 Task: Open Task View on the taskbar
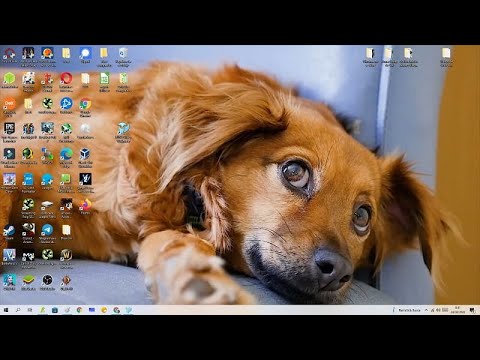point(30,310)
